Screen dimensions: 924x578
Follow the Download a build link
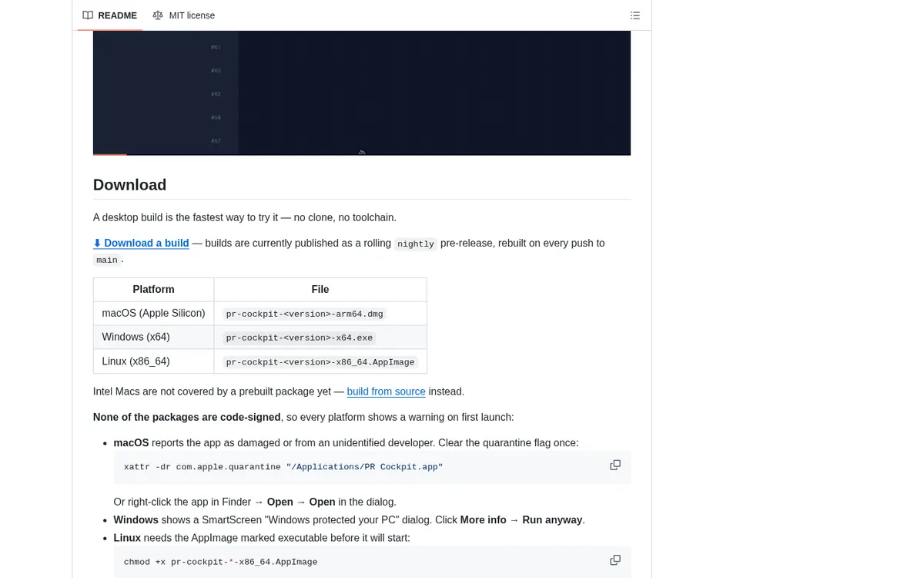[x=141, y=243]
